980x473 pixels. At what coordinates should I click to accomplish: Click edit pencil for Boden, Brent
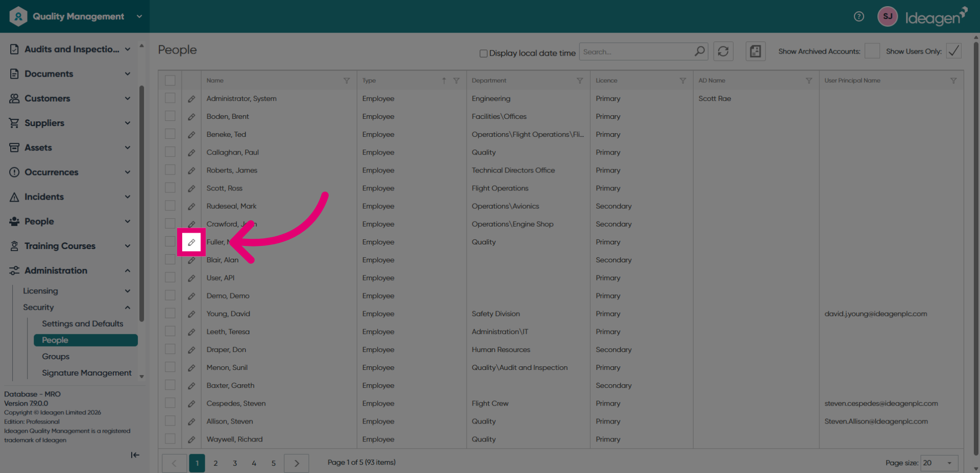[191, 117]
